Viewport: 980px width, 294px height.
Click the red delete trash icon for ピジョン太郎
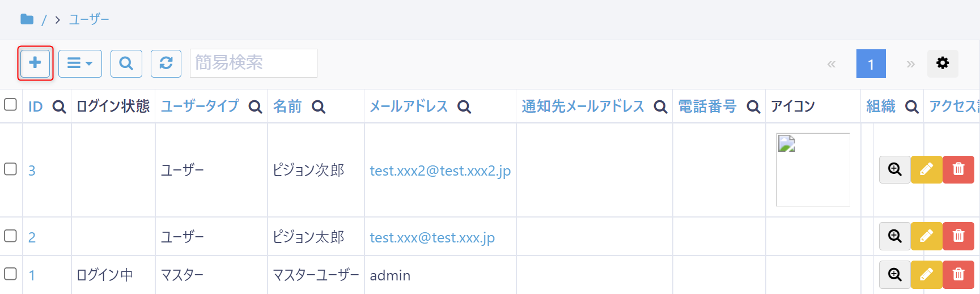point(958,236)
